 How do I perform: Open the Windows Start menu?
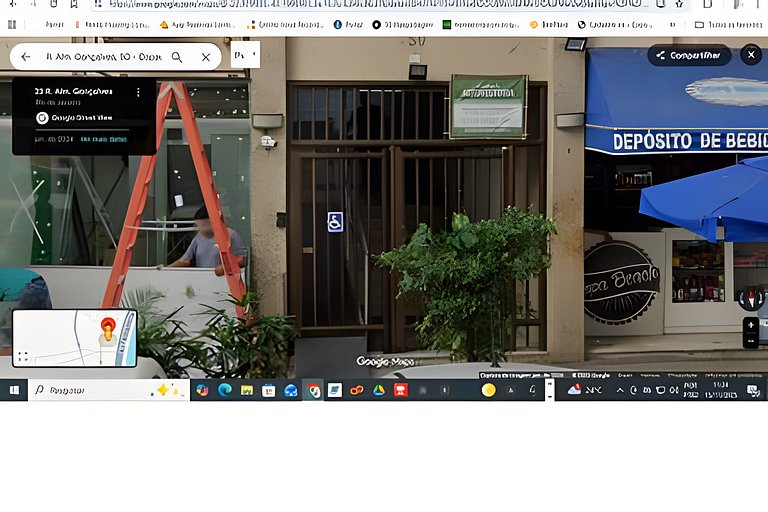[14, 390]
